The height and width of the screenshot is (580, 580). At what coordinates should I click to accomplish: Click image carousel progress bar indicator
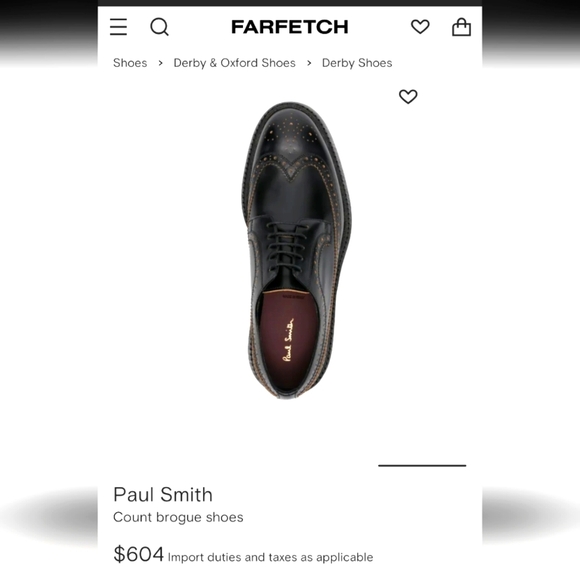click(422, 465)
